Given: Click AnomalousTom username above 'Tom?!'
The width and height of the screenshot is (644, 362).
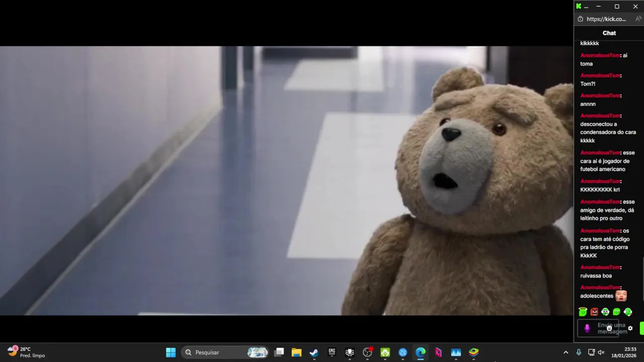Looking at the screenshot, I should [600, 75].
